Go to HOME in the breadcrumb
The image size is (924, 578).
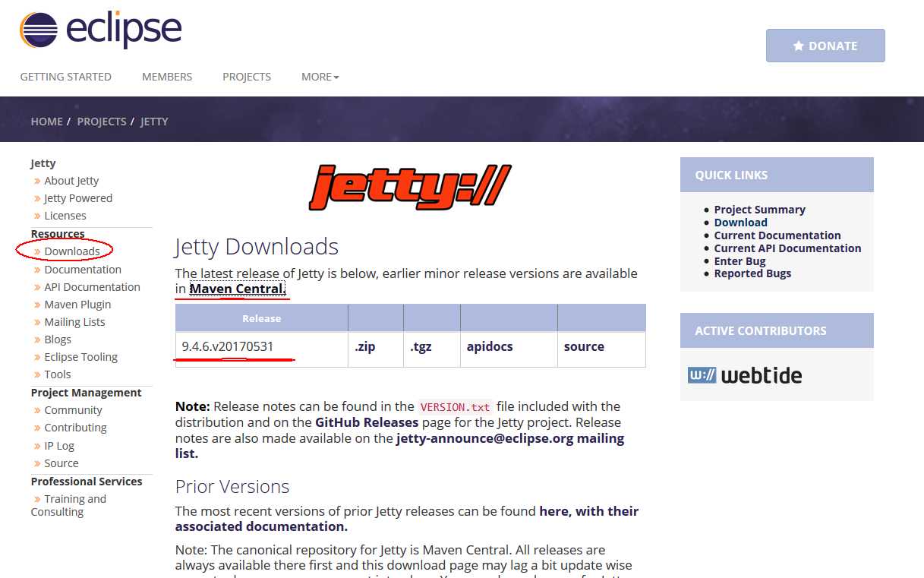47,122
